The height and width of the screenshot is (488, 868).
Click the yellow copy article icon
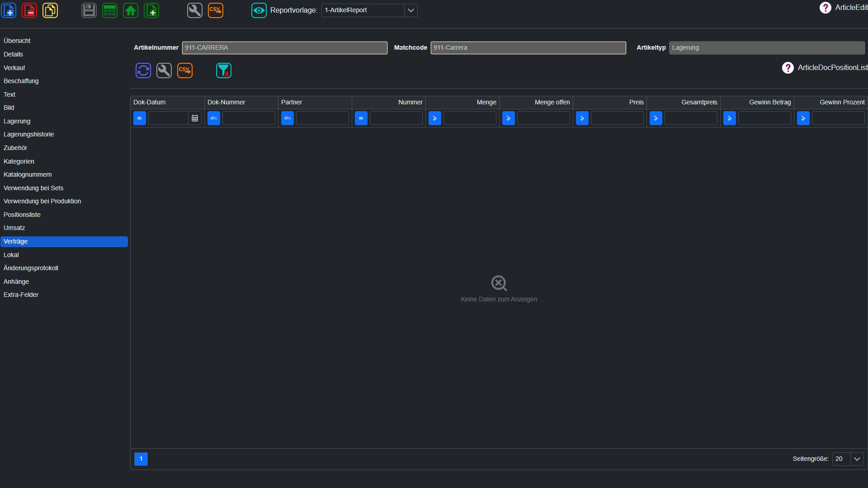pos(50,10)
